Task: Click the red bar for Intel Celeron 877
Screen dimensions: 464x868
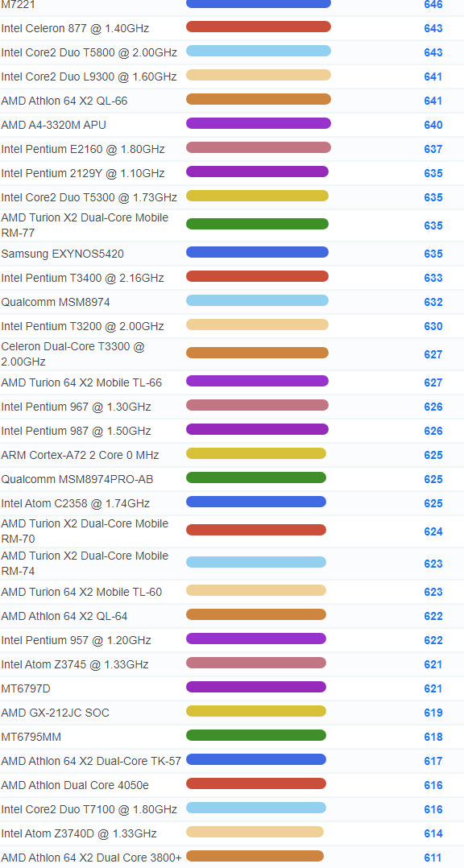Action: click(259, 27)
